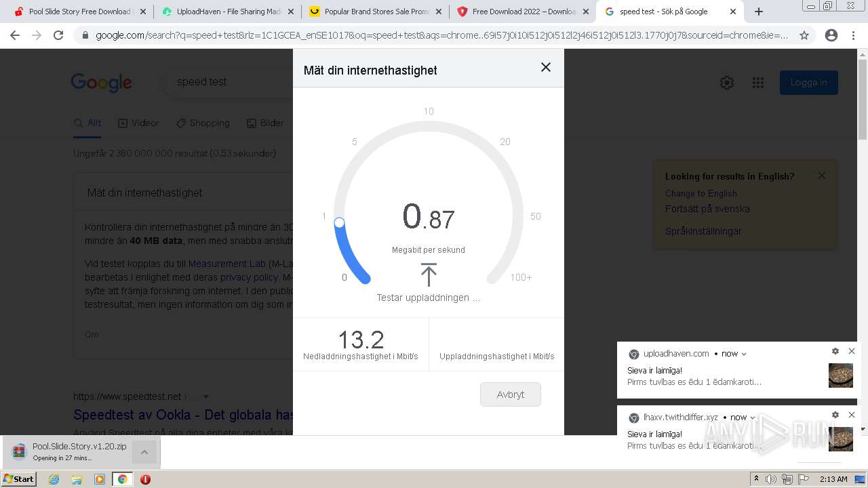Show hidden system tray icons

[x=756, y=479]
